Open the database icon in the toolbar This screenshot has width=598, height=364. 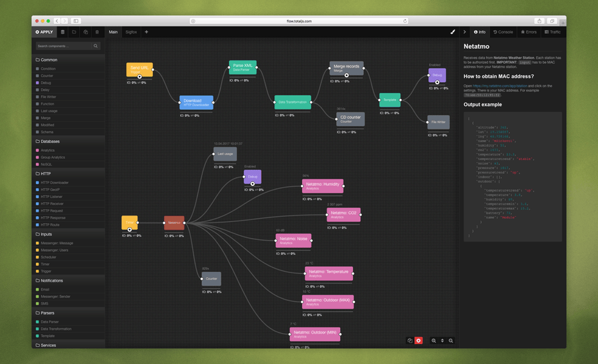(62, 32)
